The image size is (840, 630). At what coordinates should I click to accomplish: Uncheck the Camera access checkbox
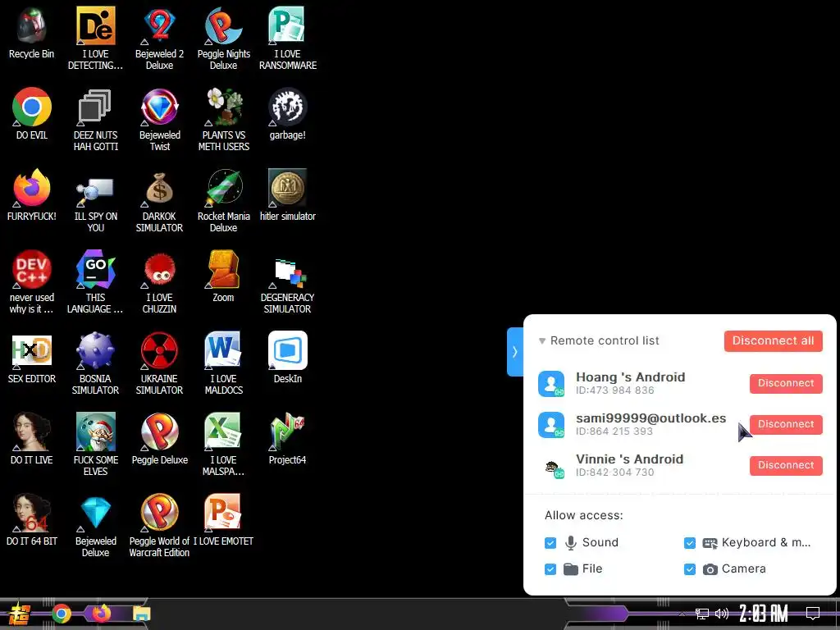[689, 569]
